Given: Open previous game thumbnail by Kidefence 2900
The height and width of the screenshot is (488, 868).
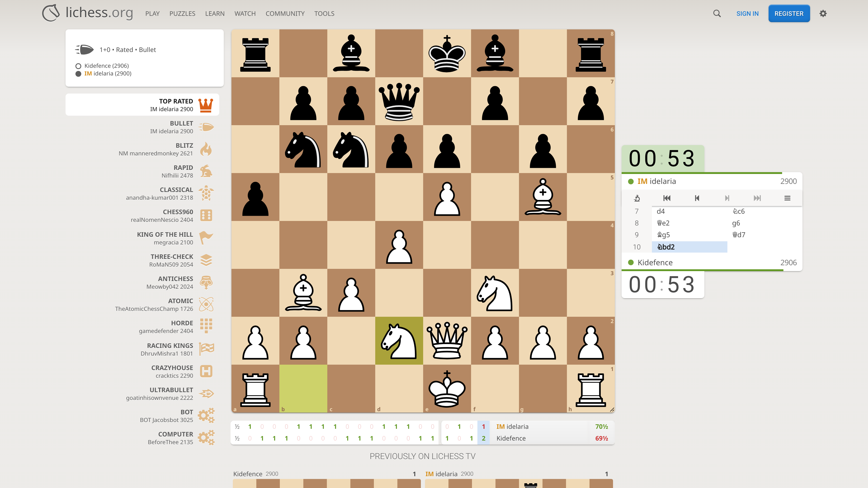Looking at the screenshot, I should 326,479.
